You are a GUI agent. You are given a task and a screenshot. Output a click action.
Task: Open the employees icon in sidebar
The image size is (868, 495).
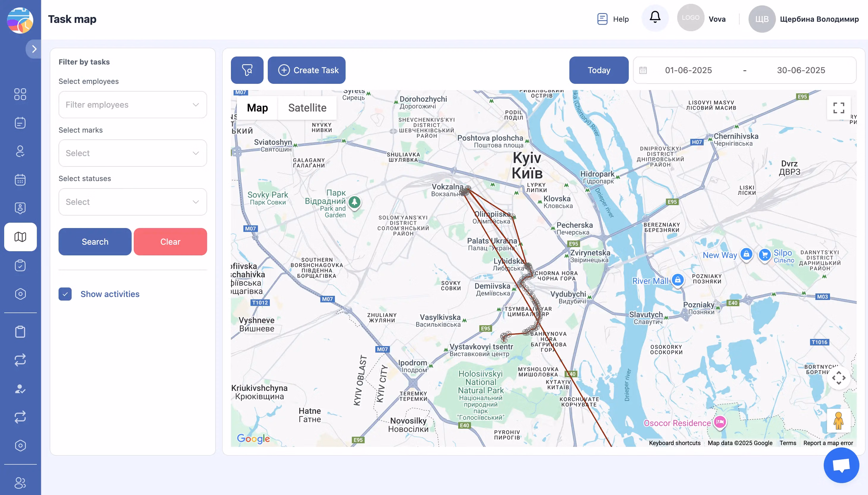tap(21, 151)
